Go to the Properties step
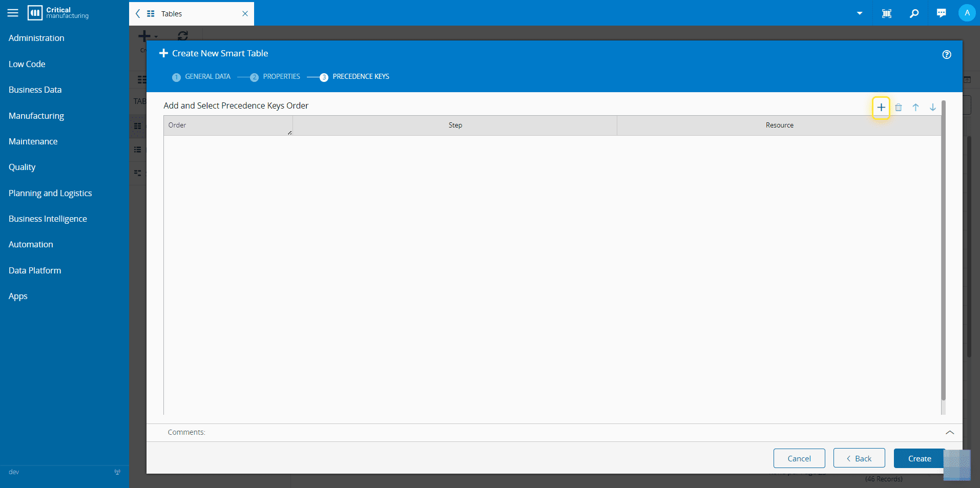Viewport: 980px width, 488px height. click(x=275, y=77)
